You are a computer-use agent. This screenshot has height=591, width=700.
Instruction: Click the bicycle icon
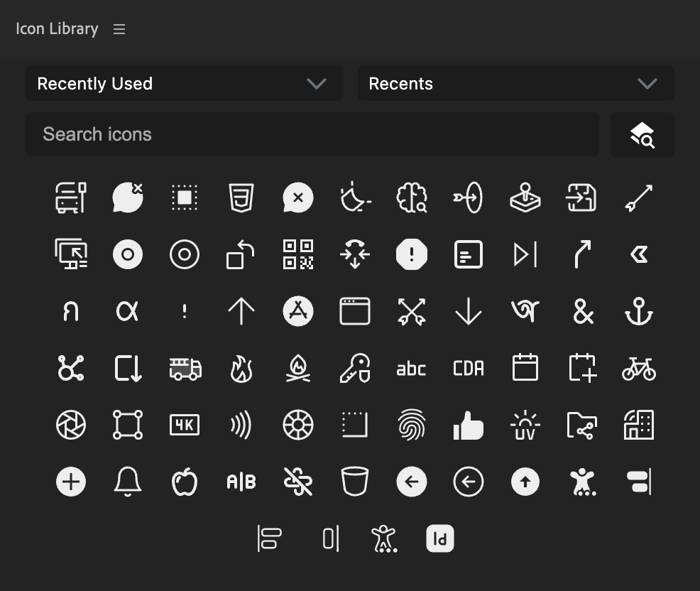point(638,368)
